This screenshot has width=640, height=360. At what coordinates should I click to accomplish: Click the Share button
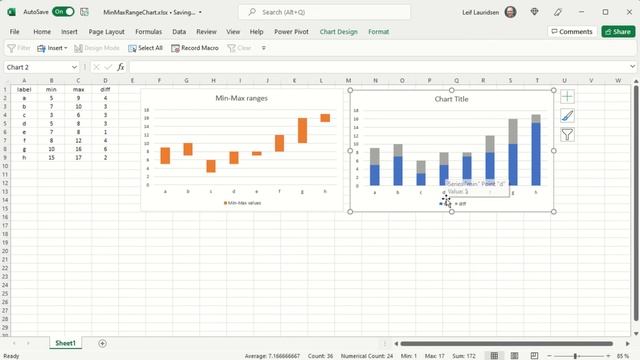[x=618, y=31]
